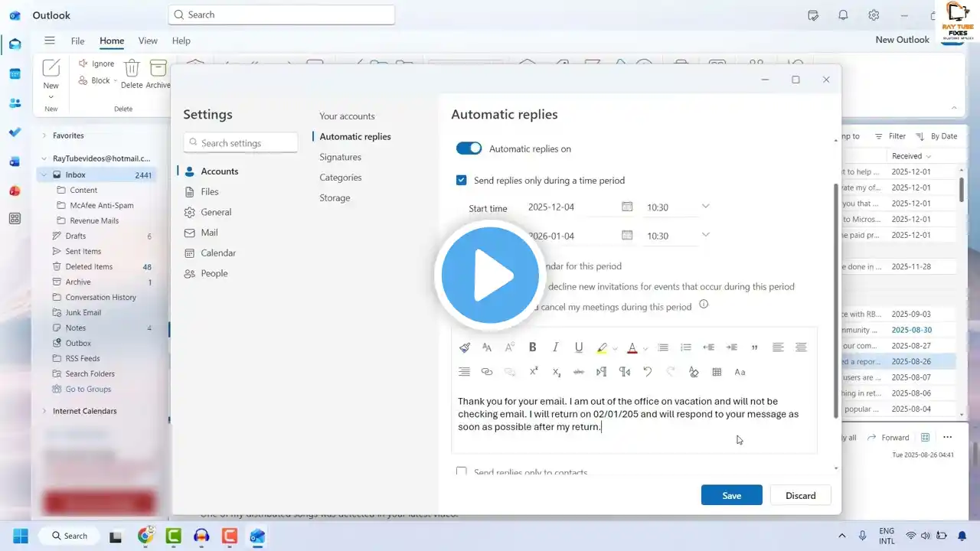Insert a numbered list
The image size is (980, 551).
pos(686,347)
